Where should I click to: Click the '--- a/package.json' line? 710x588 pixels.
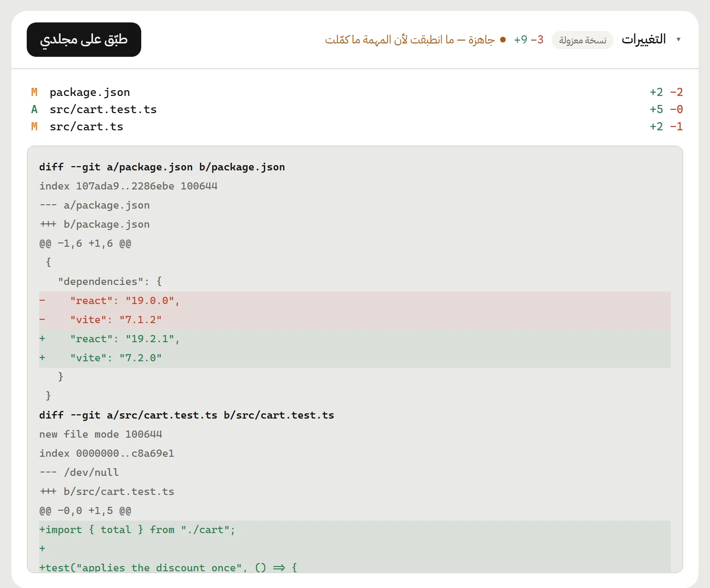[355, 205]
